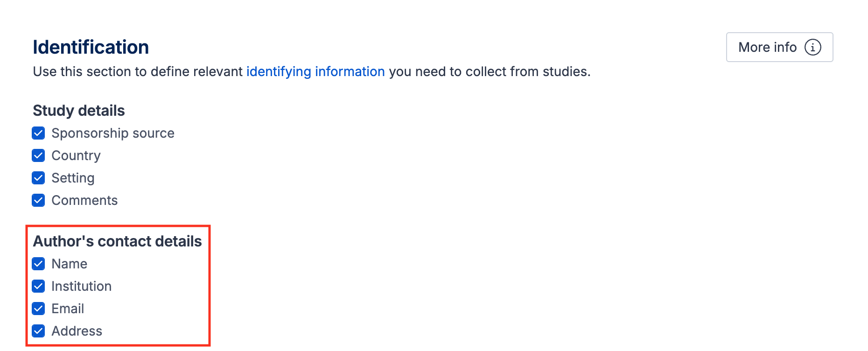The image size is (868, 351).
Task: Untick the Email checkbox
Action: coord(38,309)
